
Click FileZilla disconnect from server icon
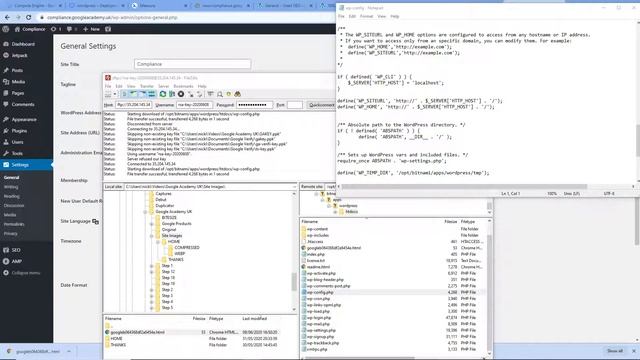[191, 94]
